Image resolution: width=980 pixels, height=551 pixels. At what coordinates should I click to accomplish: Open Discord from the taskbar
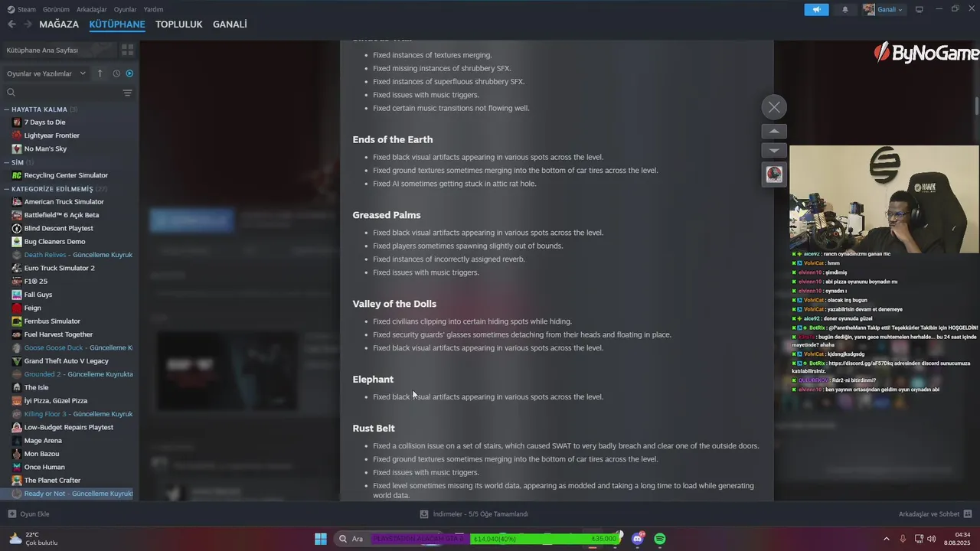pyautogui.click(x=638, y=539)
